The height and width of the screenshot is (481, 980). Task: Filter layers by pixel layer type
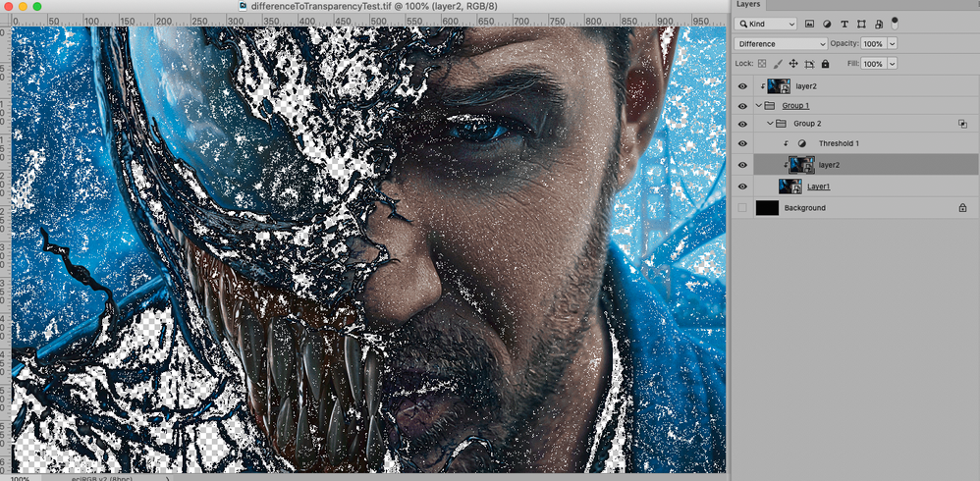pos(809,25)
